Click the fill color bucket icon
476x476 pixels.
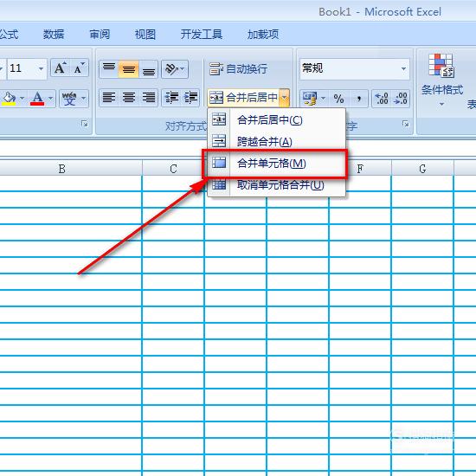click(10, 99)
